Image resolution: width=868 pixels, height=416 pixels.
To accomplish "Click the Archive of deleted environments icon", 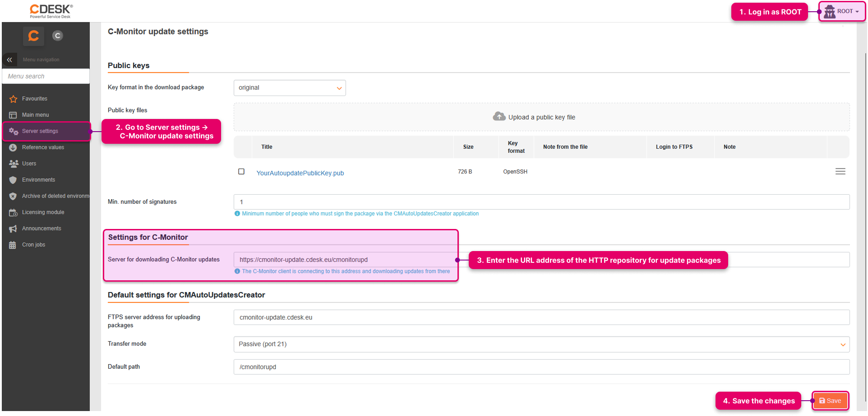I will [13, 196].
